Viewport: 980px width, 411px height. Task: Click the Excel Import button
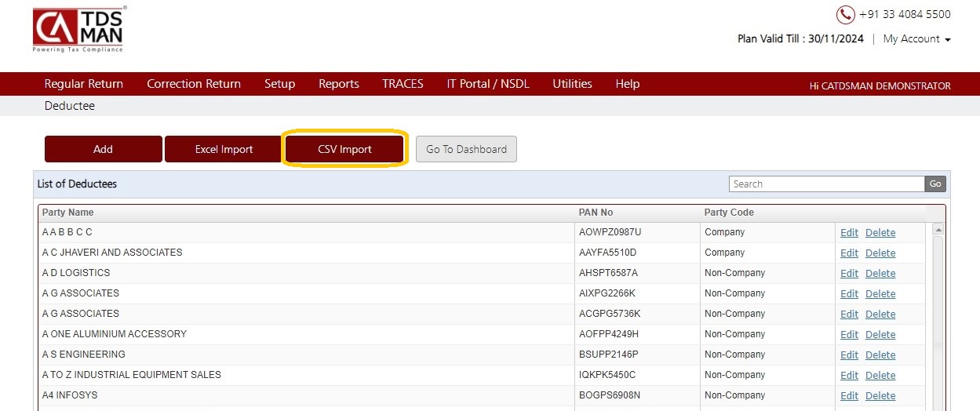tap(224, 149)
